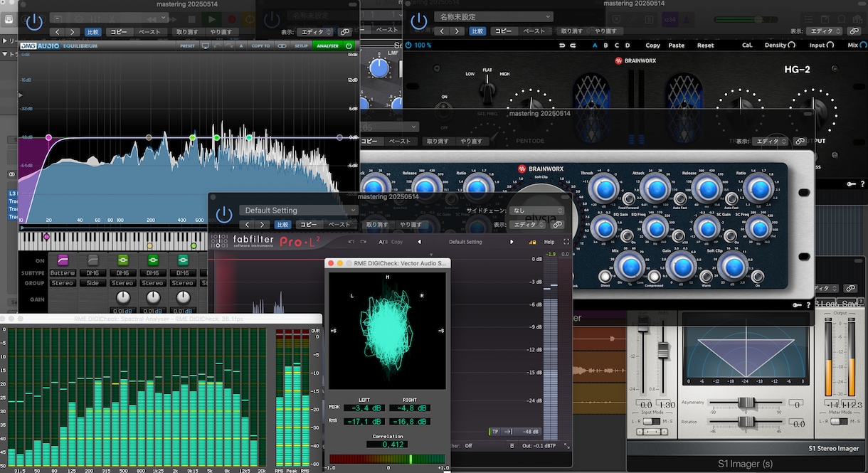Click Pro-L 2 previous preset triangle
This screenshot has height=473, width=868.
pos(419,242)
